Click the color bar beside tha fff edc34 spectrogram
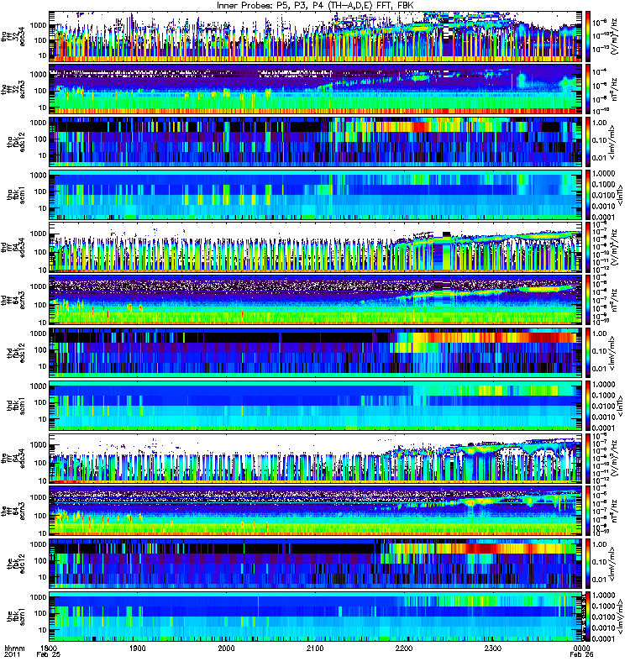Viewport: 630px width, 672px height. tap(587, 36)
